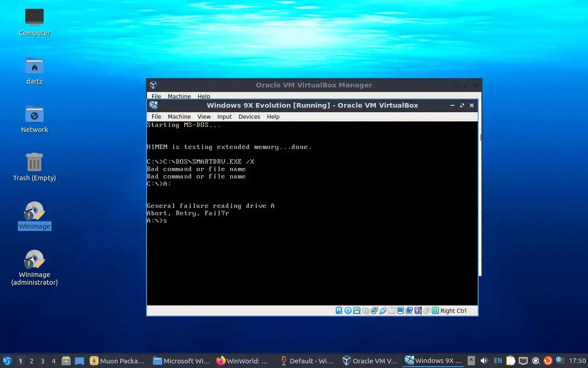This screenshot has width=588, height=368.
Task: Click the floppy disk indicator in VM status bar
Action: tap(356, 310)
